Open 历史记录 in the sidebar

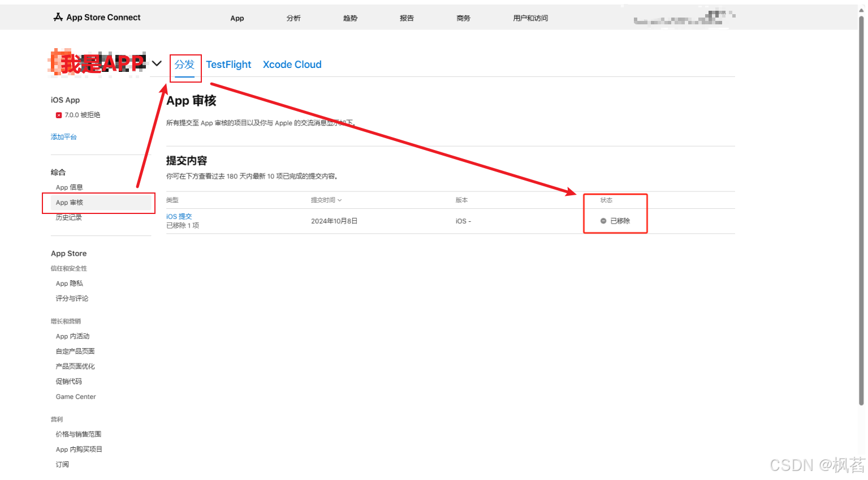point(68,217)
